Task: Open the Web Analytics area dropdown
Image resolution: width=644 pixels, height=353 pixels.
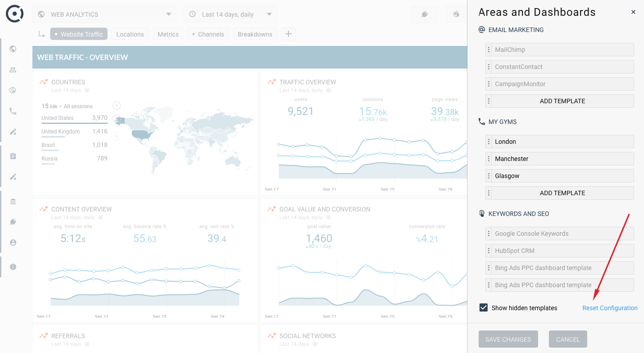Action: (104, 14)
